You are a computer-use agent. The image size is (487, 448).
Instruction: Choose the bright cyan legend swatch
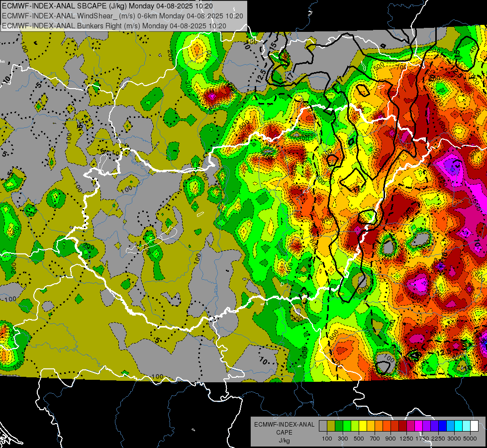[459, 426]
